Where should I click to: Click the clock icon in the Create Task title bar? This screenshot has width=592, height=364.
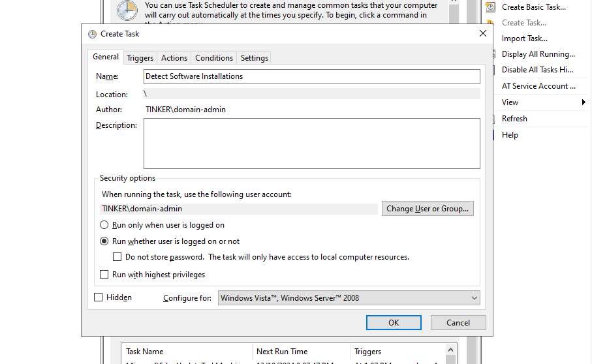92,34
